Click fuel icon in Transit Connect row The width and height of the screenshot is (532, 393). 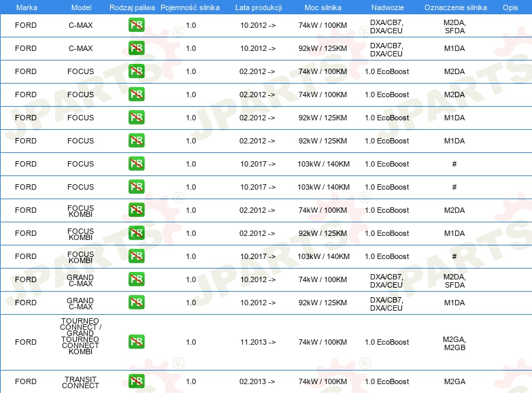[136, 381]
